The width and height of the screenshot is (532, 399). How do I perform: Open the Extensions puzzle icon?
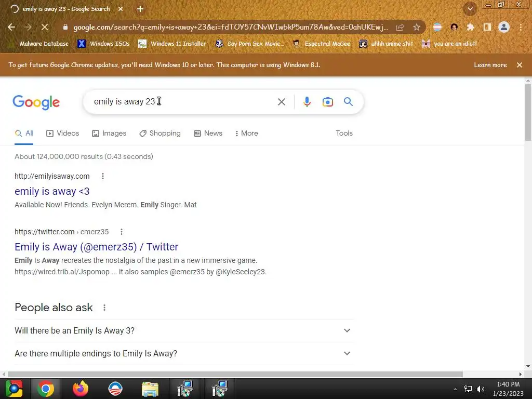pos(470,27)
